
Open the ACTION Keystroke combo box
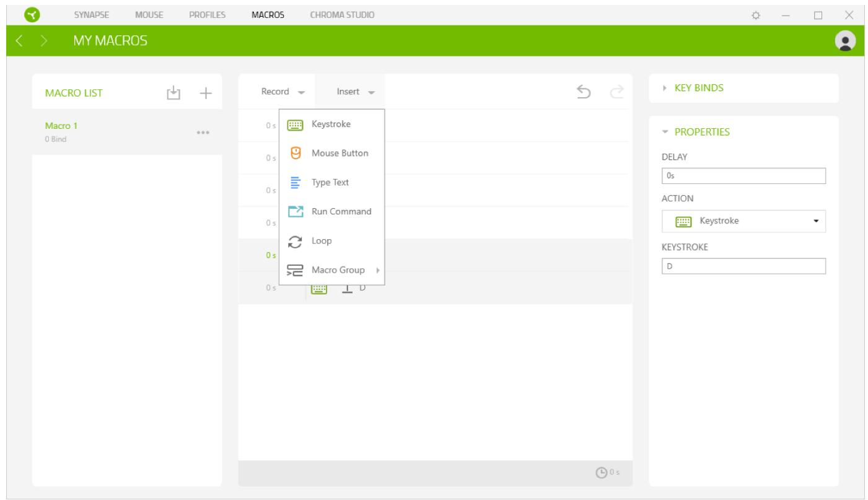pos(744,221)
